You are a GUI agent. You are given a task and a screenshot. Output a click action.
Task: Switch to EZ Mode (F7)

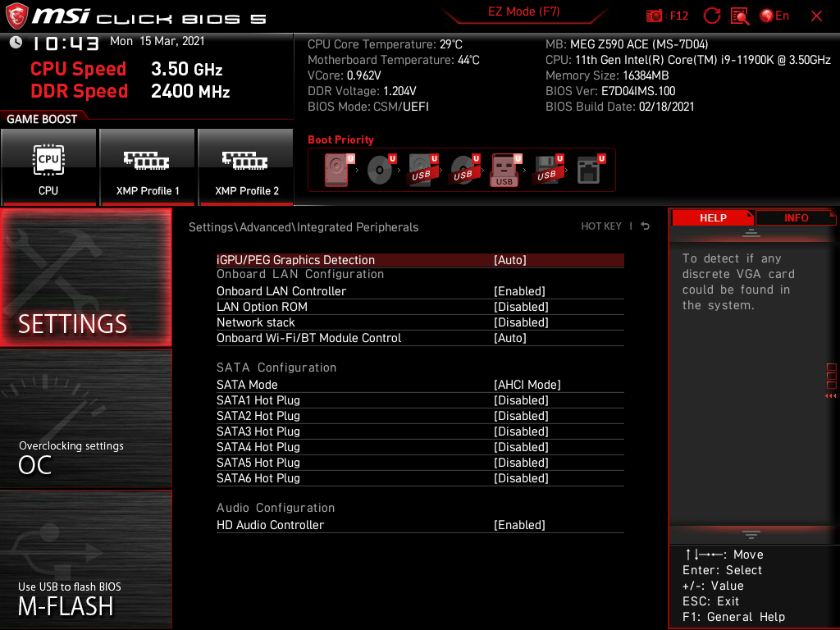coord(524,11)
